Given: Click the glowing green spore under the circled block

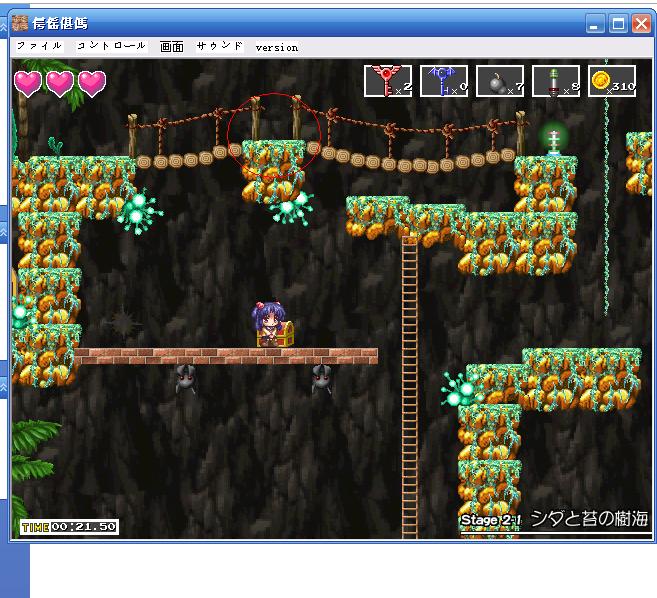Looking at the screenshot, I should [291, 208].
